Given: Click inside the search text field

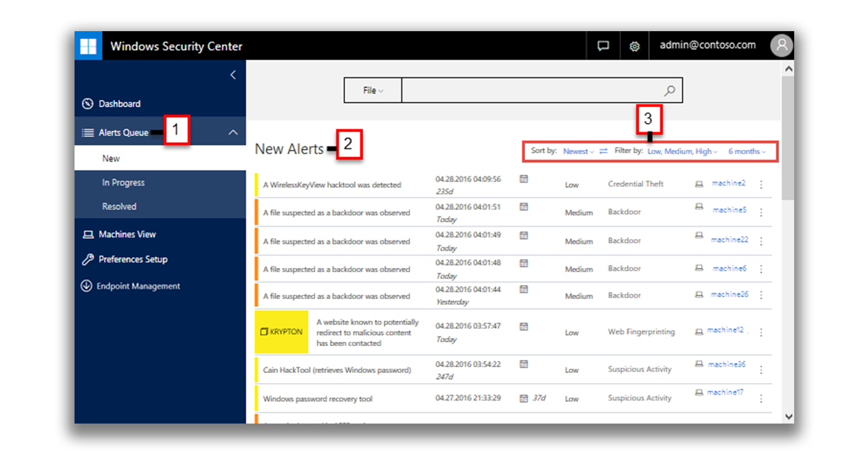Looking at the screenshot, I should [532, 91].
